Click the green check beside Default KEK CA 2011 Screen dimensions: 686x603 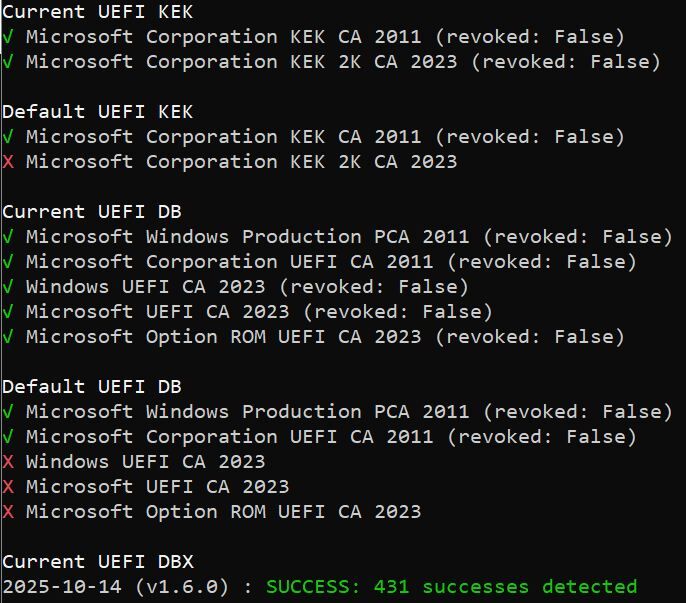(x=8, y=137)
